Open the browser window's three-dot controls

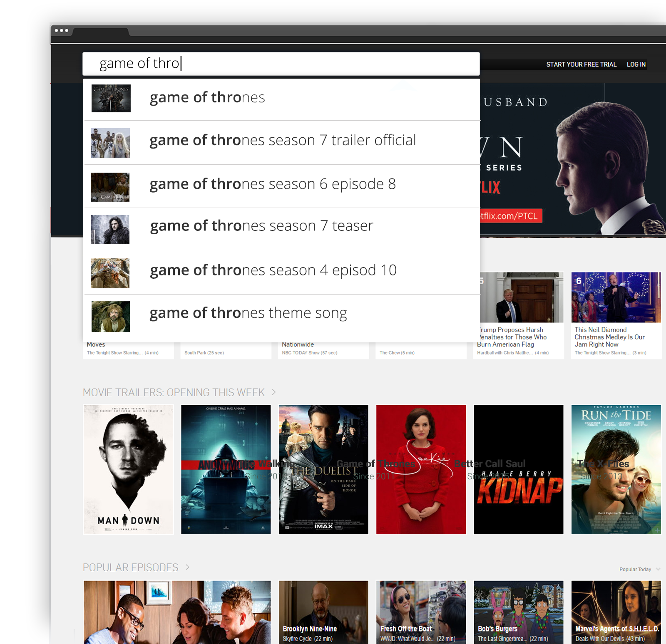coord(61,30)
